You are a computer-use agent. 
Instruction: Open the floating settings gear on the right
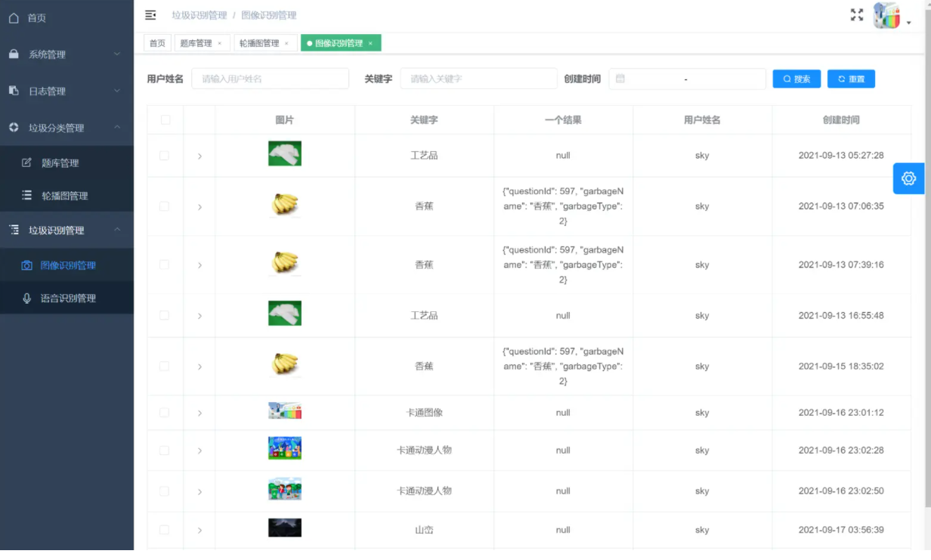[908, 178]
